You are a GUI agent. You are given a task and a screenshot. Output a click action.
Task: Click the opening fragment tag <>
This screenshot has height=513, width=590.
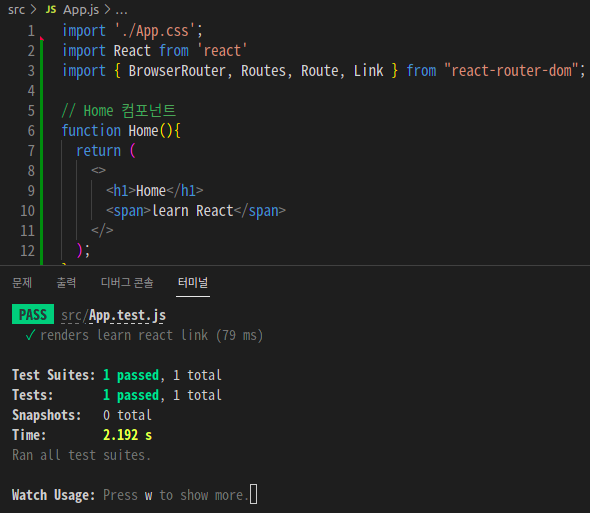(98, 170)
